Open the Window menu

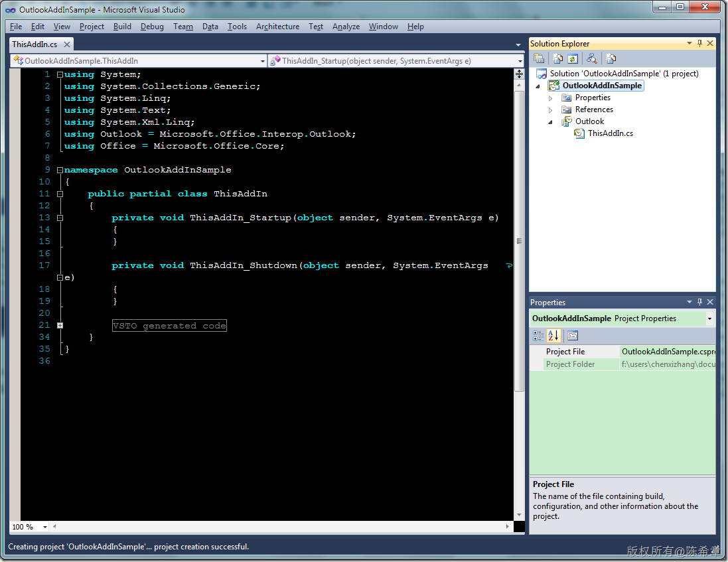click(383, 27)
